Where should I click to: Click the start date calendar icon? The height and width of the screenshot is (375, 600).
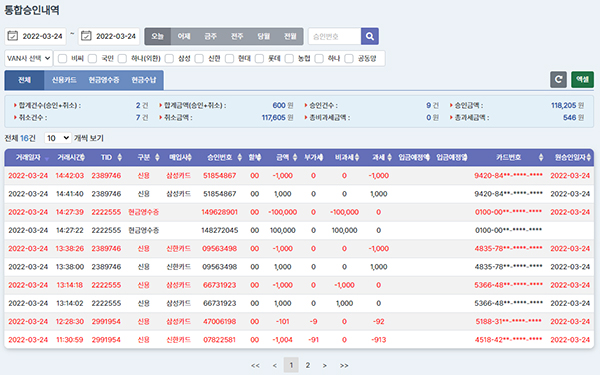coord(13,36)
